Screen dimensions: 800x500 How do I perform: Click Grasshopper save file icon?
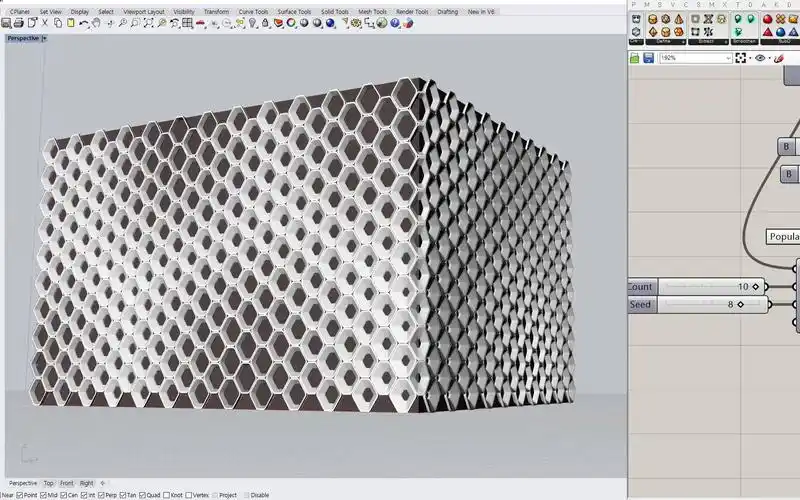click(648, 58)
